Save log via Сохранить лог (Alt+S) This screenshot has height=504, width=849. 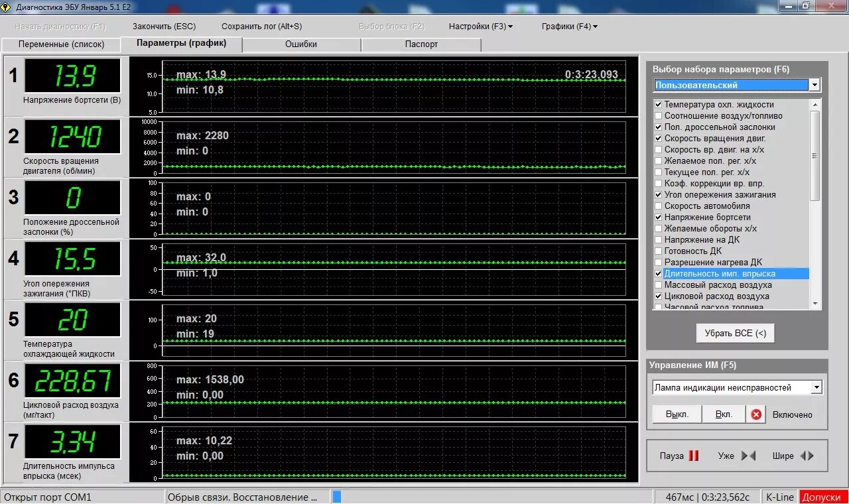point(261,27)
